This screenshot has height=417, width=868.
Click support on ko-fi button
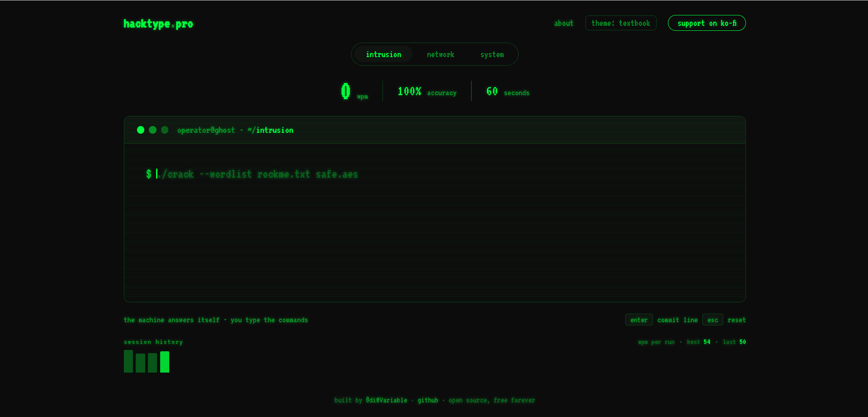706,23
